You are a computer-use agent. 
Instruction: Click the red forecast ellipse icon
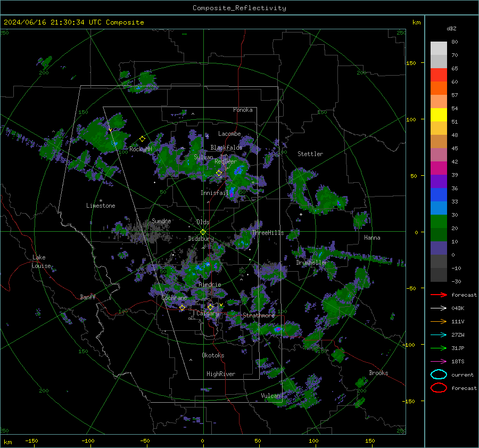(x=439, y=388)
